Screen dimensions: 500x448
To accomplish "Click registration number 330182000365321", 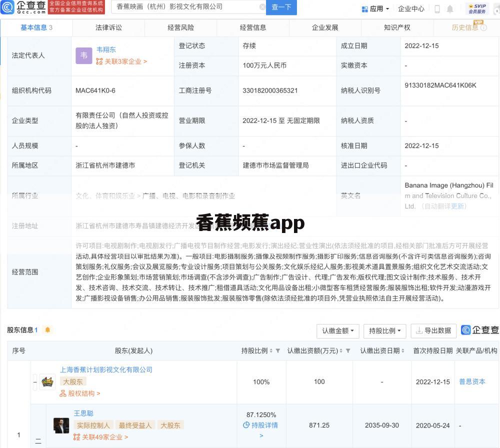I will click(x=270, y=91).
